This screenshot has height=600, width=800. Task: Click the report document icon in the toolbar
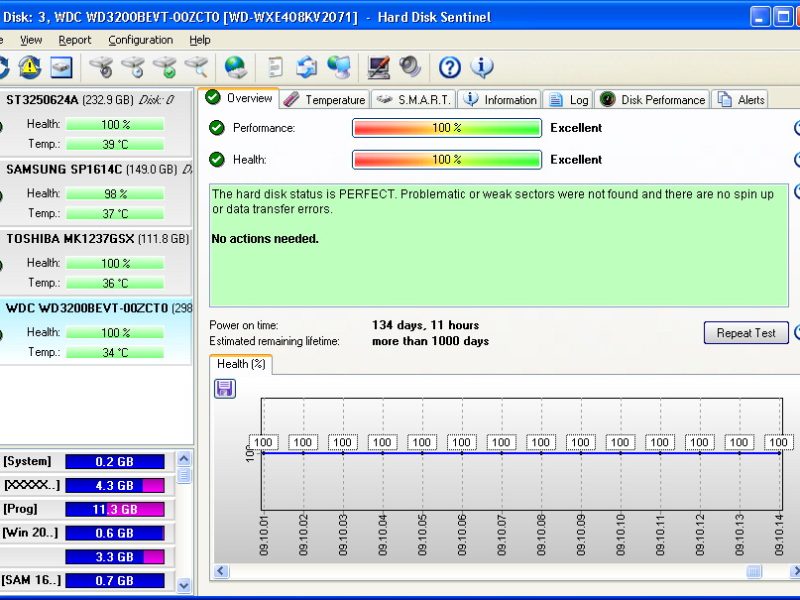point(275,67)
